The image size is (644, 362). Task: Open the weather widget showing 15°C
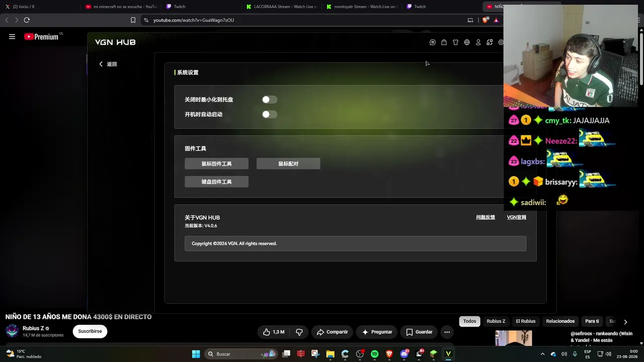[23, 354]
